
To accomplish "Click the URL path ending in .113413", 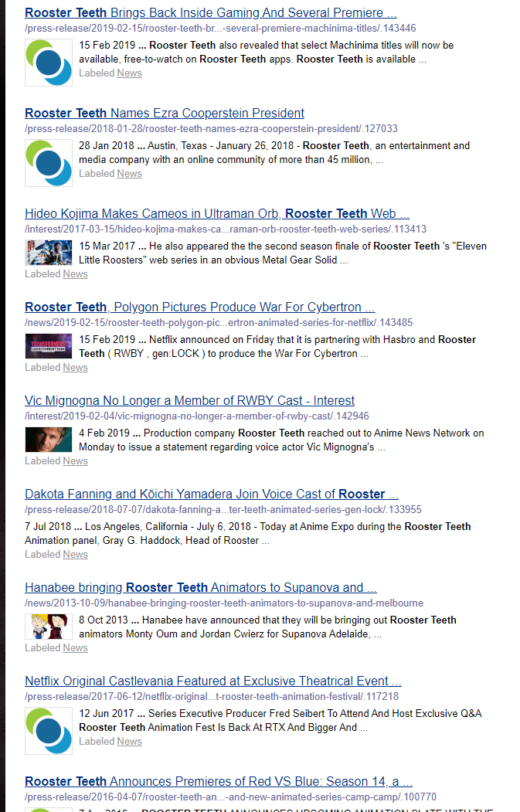I will pos(226,229).
